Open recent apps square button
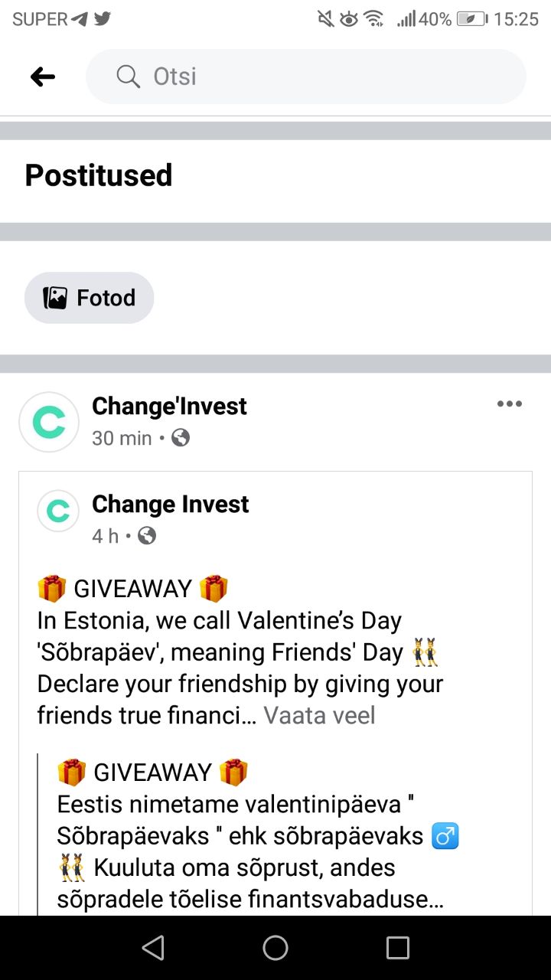551x980 pixels. point(397,948)
